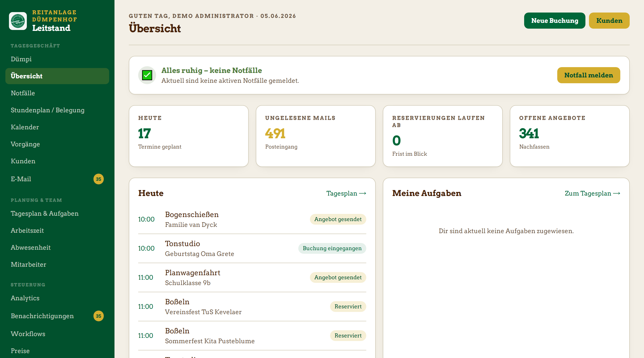Open Kunden in the sidebar menu
Screen dimensions: 644x358
57,161
